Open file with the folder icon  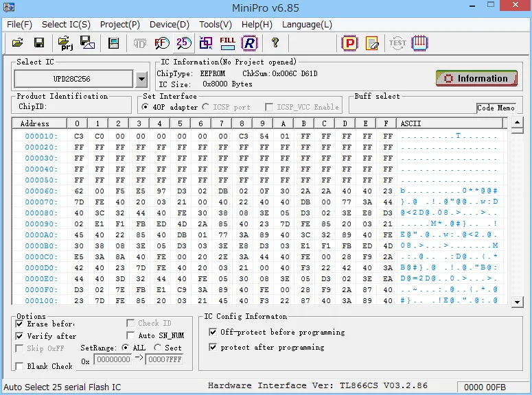point(18,43)
